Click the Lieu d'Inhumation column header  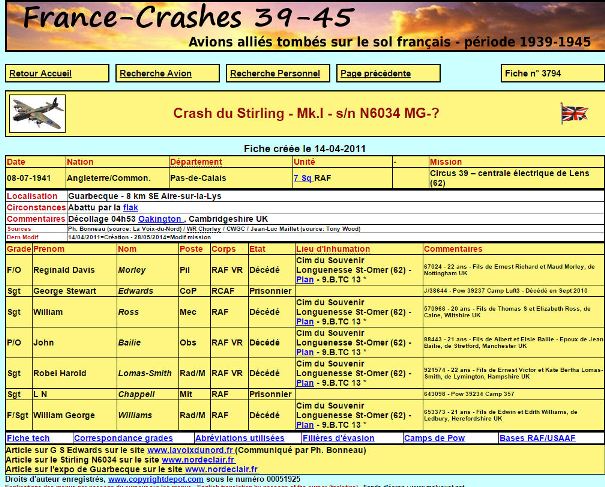point(333,249)
